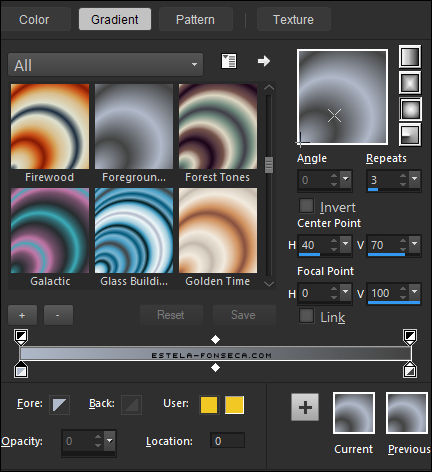Switch to the Pattern tab
The height and width of the screenshot is (472, 432).
pos(195,19)
